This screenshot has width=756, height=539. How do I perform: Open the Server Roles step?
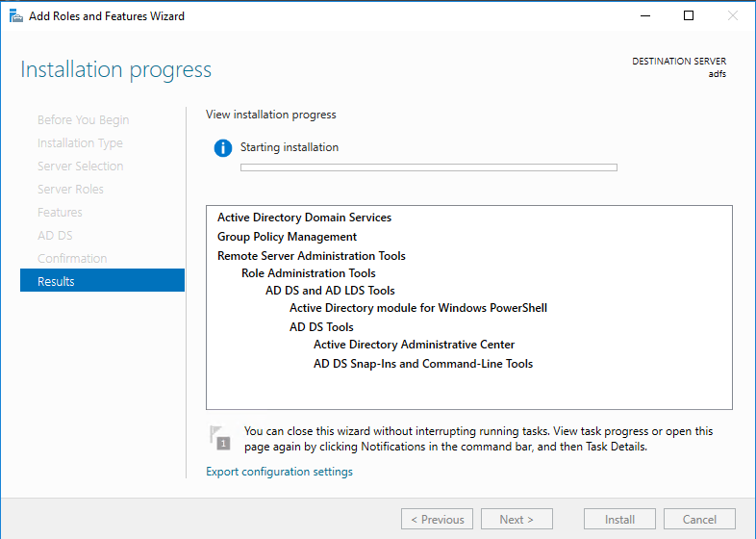pyautogui.click(x=70, y=189)
